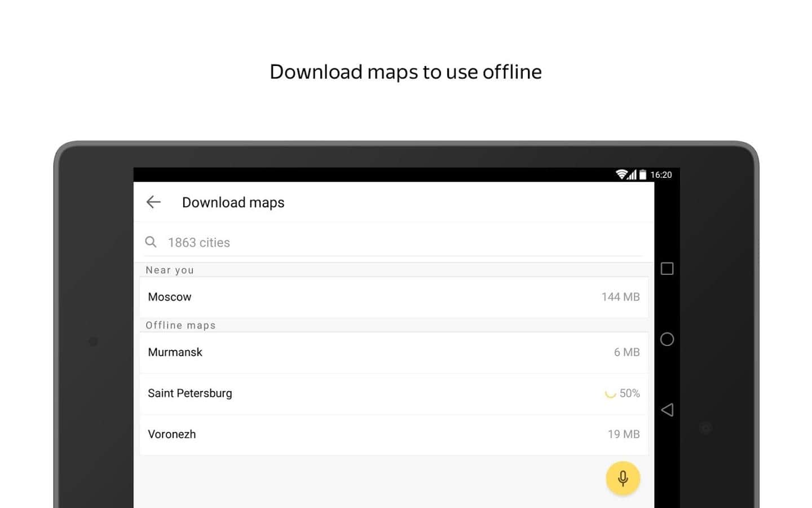Tap the 19 MB size for Voronezh
Screen dimensions: 812x508
(x=624, y=434)
